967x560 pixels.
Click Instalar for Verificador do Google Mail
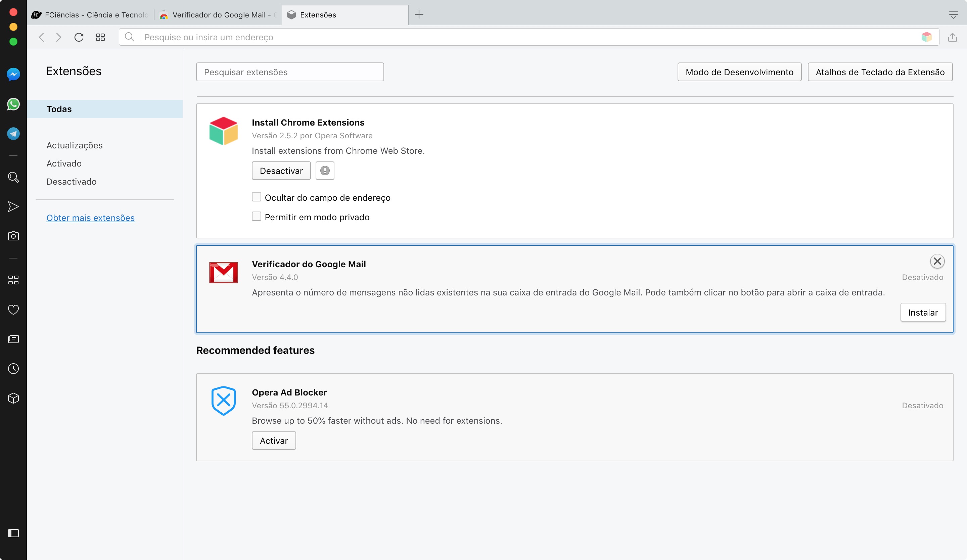(x=923, y=313)
